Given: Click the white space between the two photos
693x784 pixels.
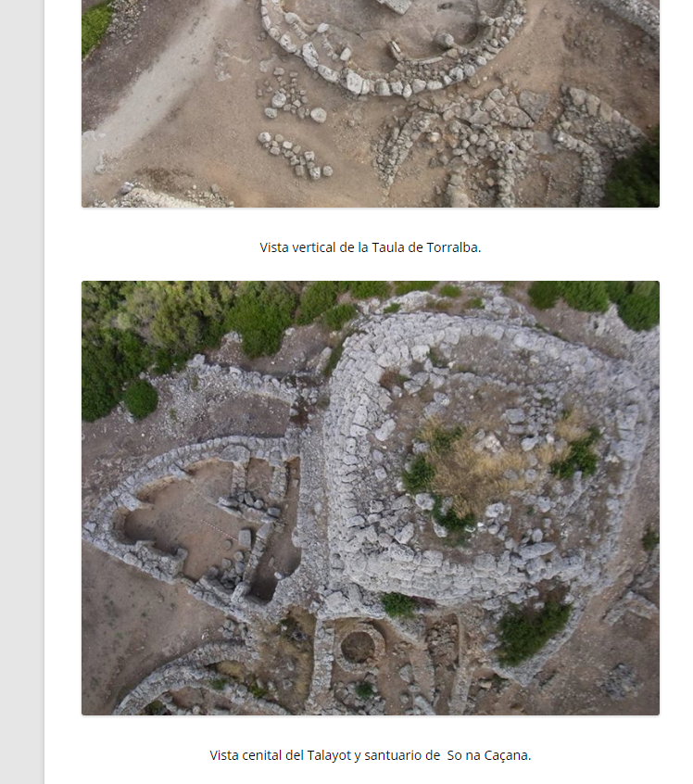Looking at the screenshot, I should (371, 270).
